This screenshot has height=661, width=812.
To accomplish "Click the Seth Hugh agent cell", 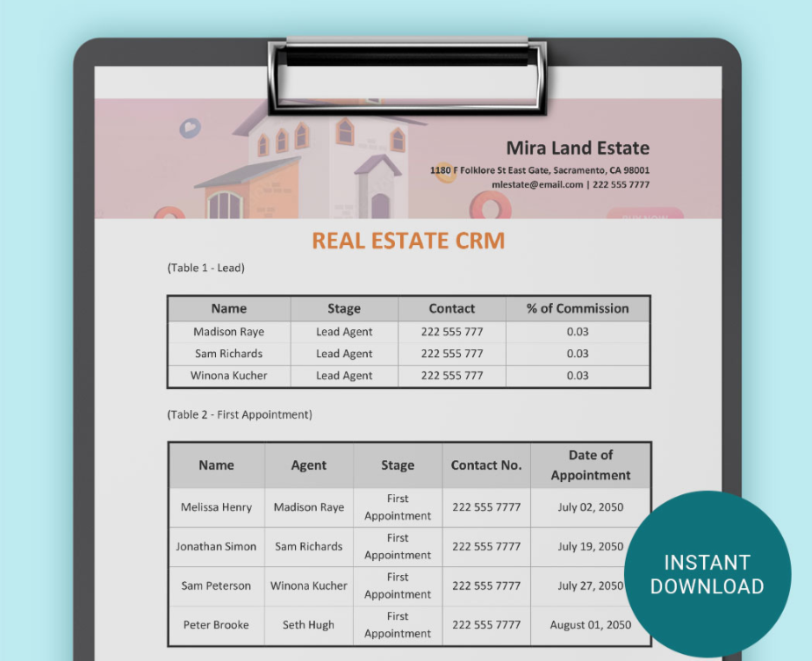I will pyautogui.click(x=309, y=625).
